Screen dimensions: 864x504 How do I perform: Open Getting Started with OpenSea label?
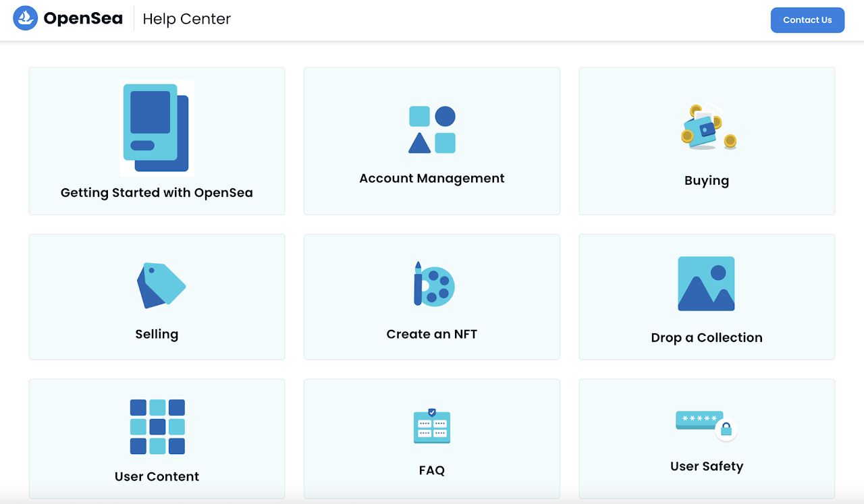coord(157,193)
